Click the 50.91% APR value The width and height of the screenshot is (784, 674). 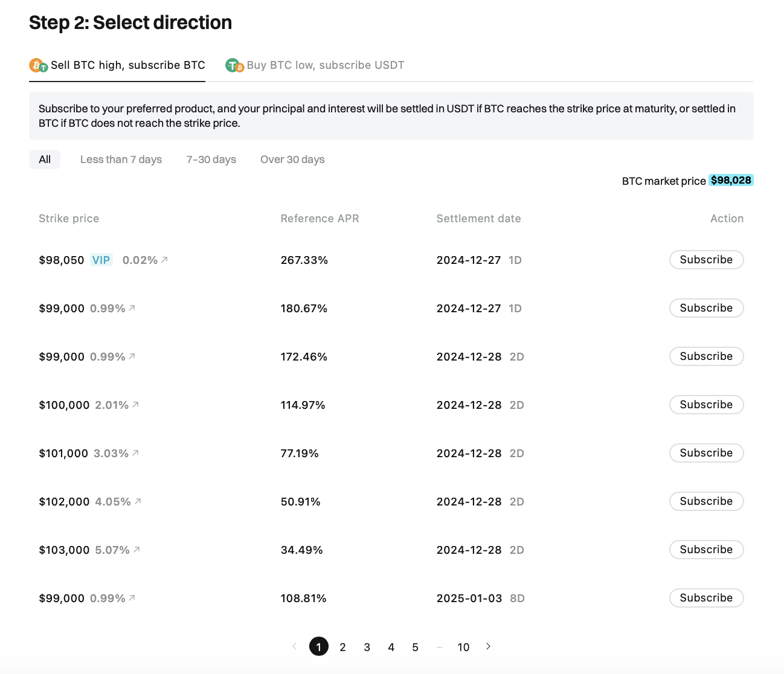click(301, 501)
